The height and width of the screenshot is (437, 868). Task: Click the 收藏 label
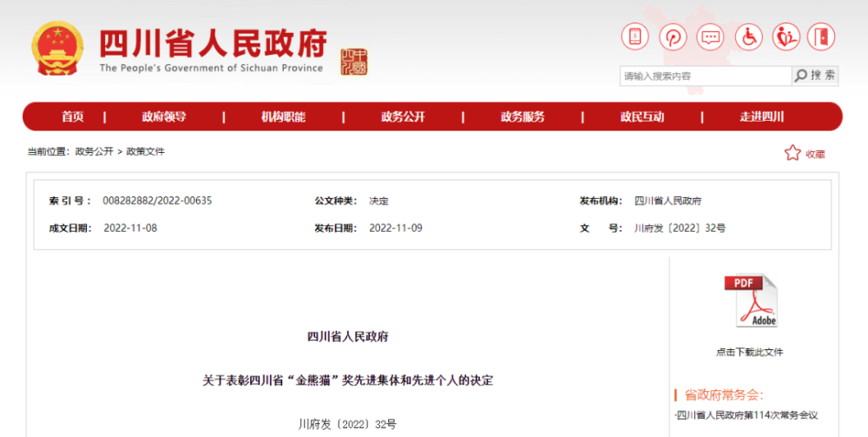(815, 155)
